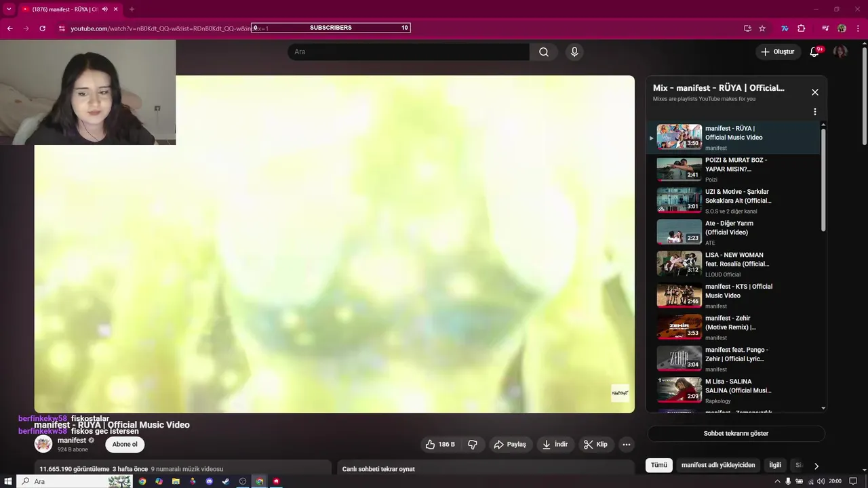The image size is (868, 488).
Task: Open tab search dropdown arrow
Action: [9, 9]
